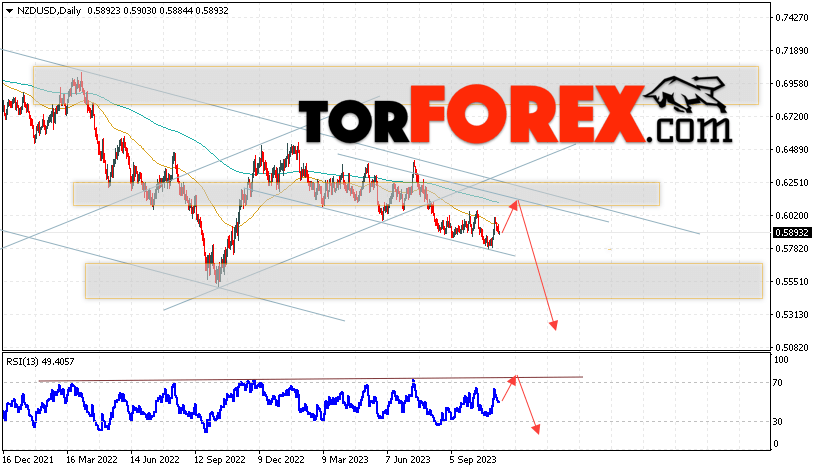Click the 14 Jun 2022 date label

click(155, 460)
